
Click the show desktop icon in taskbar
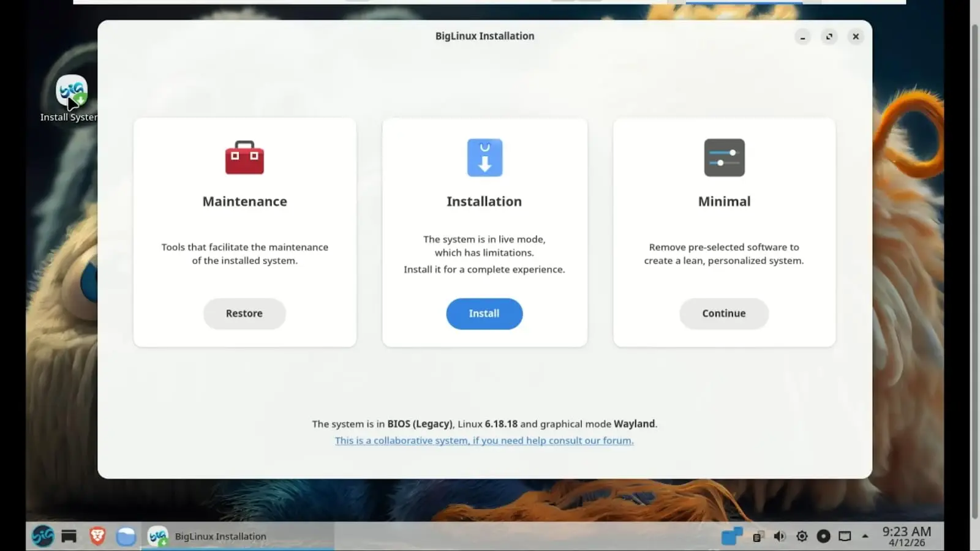[69, 536]
